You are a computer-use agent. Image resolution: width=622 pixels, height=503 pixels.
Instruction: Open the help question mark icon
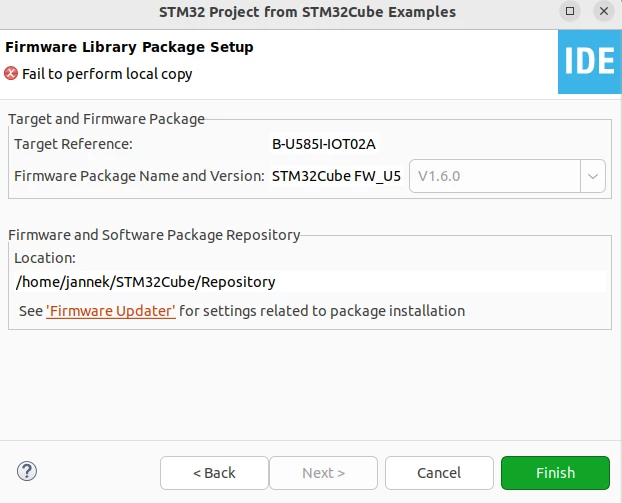pos(27,471)
